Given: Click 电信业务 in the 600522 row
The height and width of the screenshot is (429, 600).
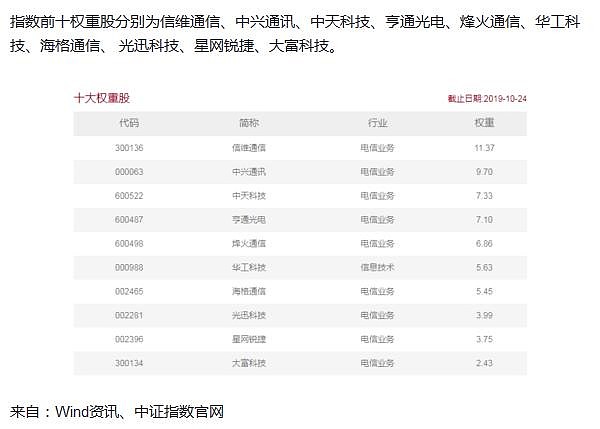Looking at the screenshot, I should click(x=377, y=196).
